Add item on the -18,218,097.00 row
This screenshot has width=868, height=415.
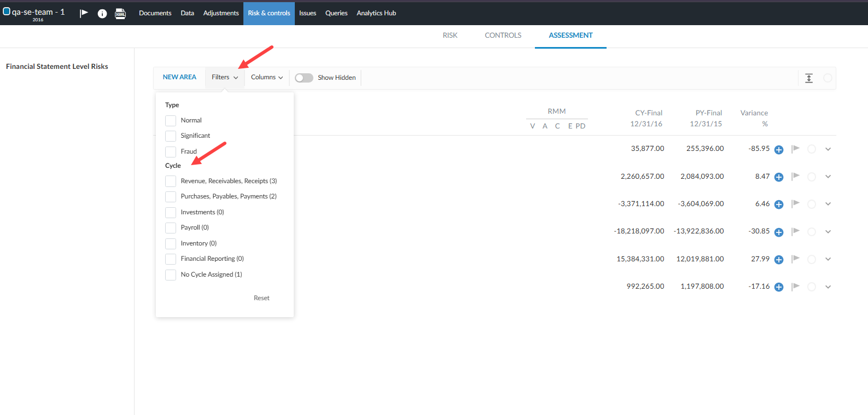tap(779, 232)
